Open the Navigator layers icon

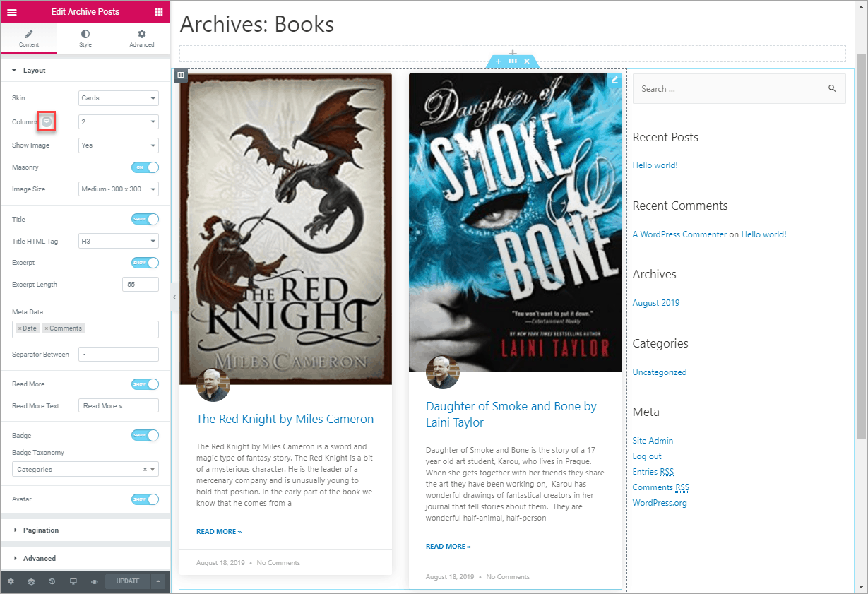coord(31,581)
